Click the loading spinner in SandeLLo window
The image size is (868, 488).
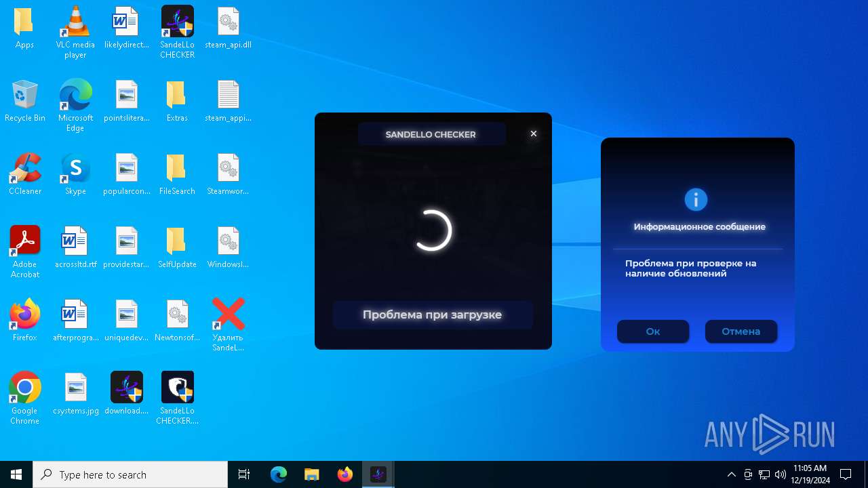[x=433, y=230]
